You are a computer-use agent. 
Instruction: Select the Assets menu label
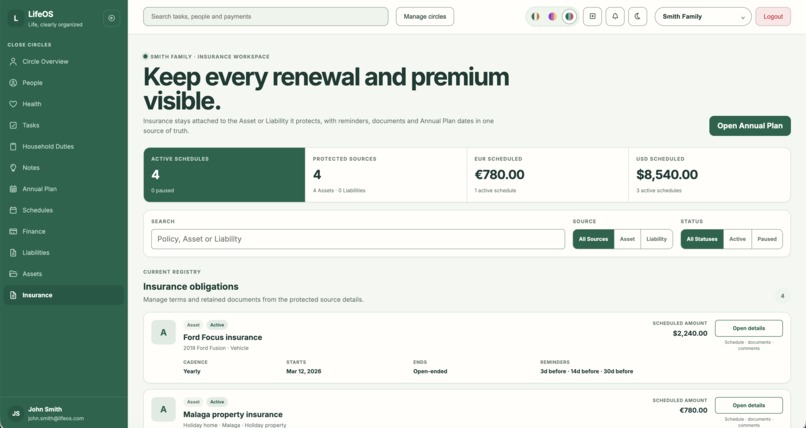click(32, 274)
